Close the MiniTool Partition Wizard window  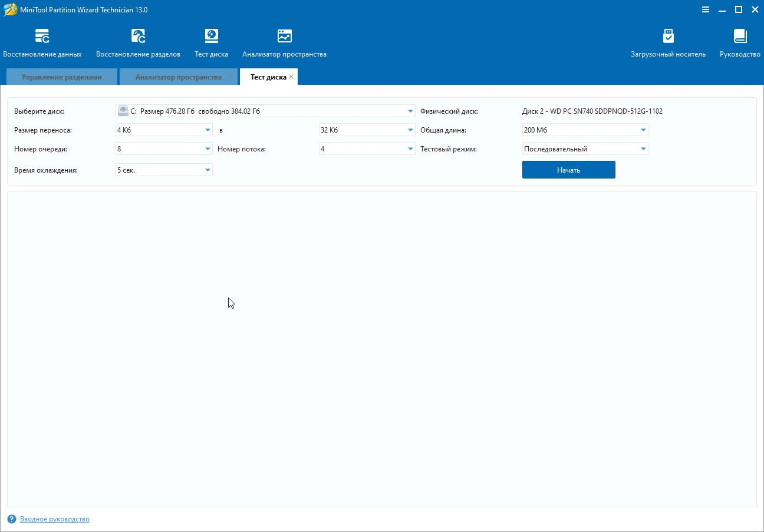[755, 9]
